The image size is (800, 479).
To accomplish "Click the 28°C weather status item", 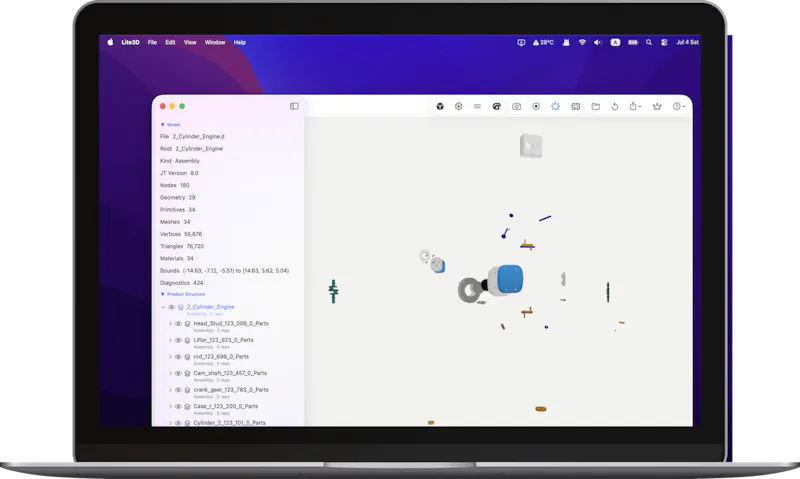I will tap(543, 42).
